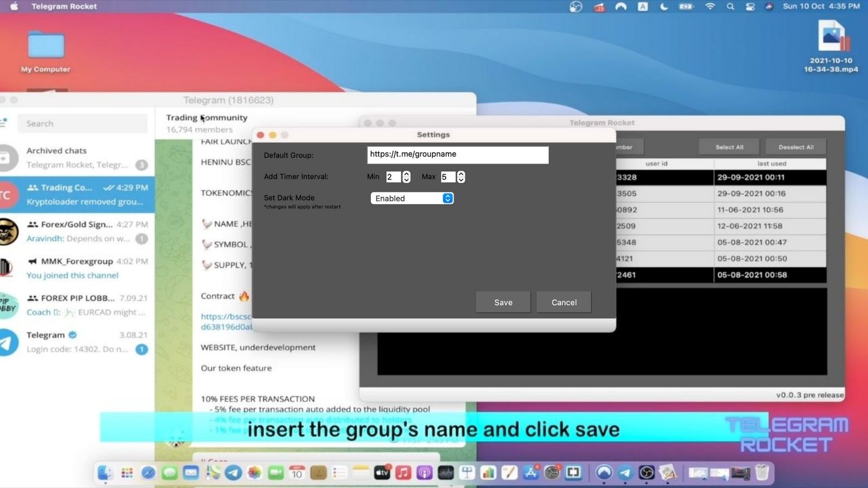Viewport: 868px width, 488px height.
Task: Click the Wi-Fi status icon
Action: 710,7
